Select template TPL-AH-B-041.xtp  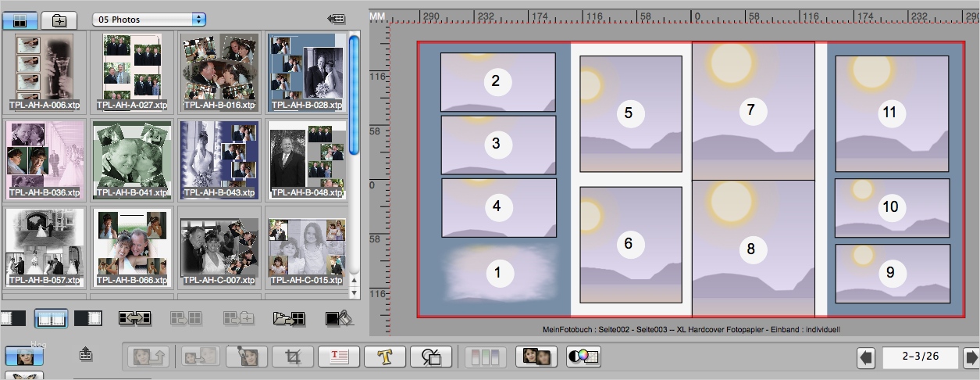(x=132, y=159)
